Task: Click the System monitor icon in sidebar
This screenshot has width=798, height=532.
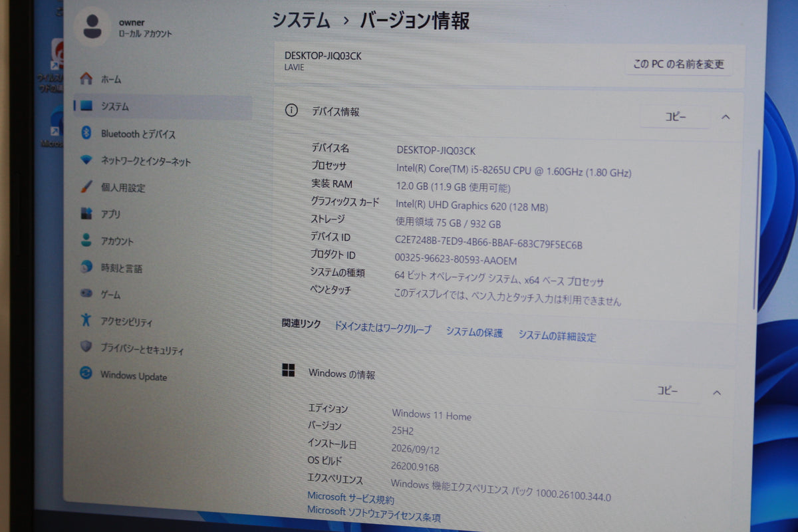Action: tap(86, 106)
